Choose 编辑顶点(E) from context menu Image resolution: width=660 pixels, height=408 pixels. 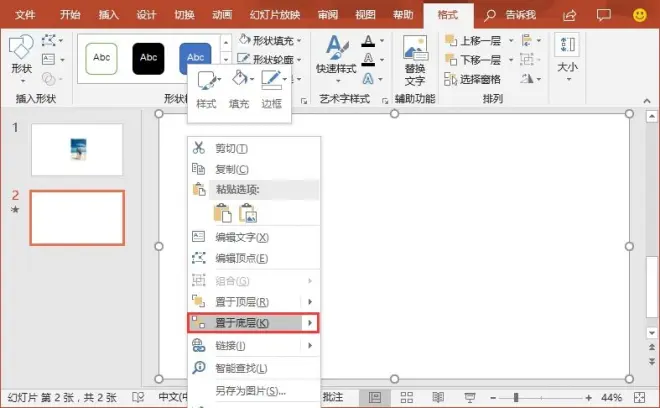[x=254, y=258]
